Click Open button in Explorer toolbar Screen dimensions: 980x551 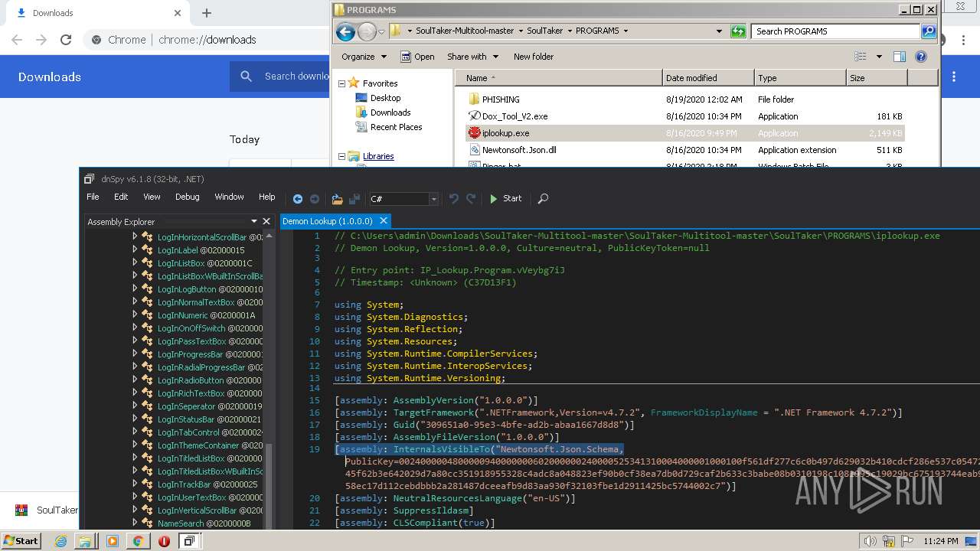[x=417, y=57]
